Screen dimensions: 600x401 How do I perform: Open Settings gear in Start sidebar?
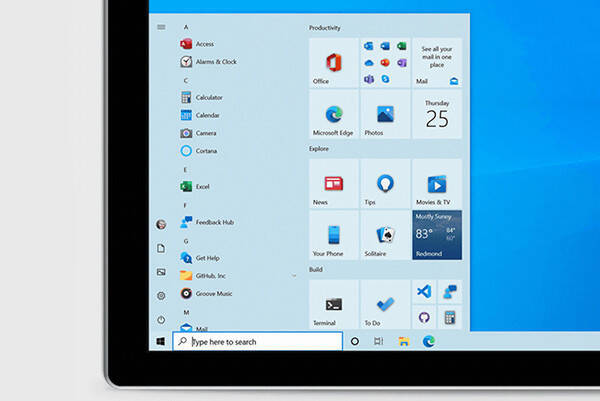tap(161, 296)
